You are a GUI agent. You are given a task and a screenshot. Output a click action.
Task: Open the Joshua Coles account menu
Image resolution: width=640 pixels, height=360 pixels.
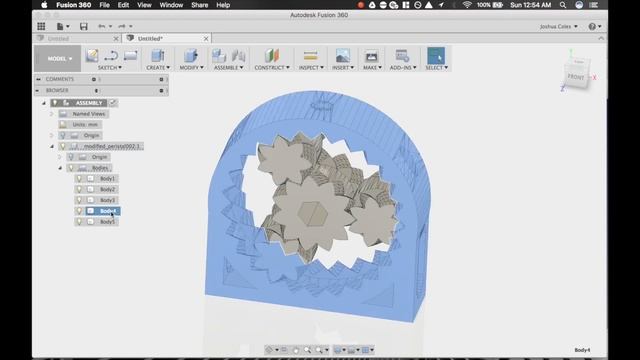[558, 27]
